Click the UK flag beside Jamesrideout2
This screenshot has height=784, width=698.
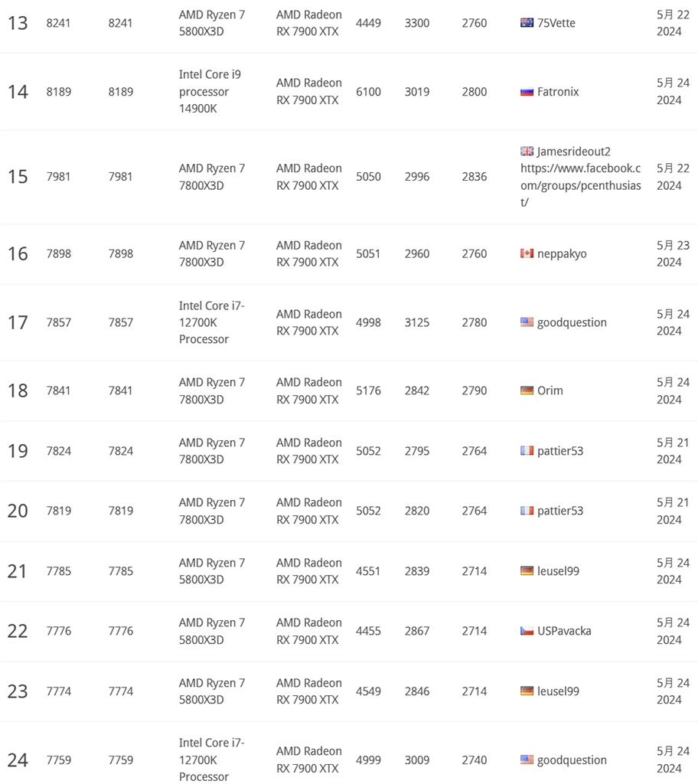[527, 152]
